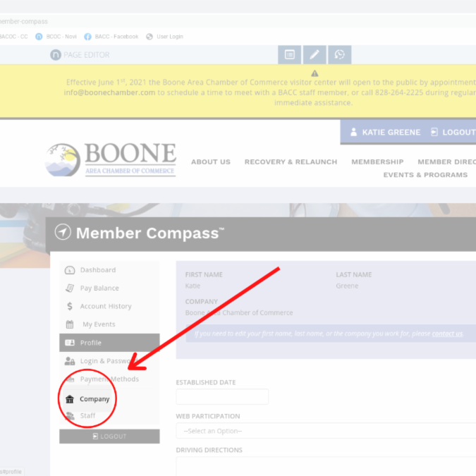Screen dimensions: 476x476
Task: Click the Member Compass heading text
Action: click(150, 233)
